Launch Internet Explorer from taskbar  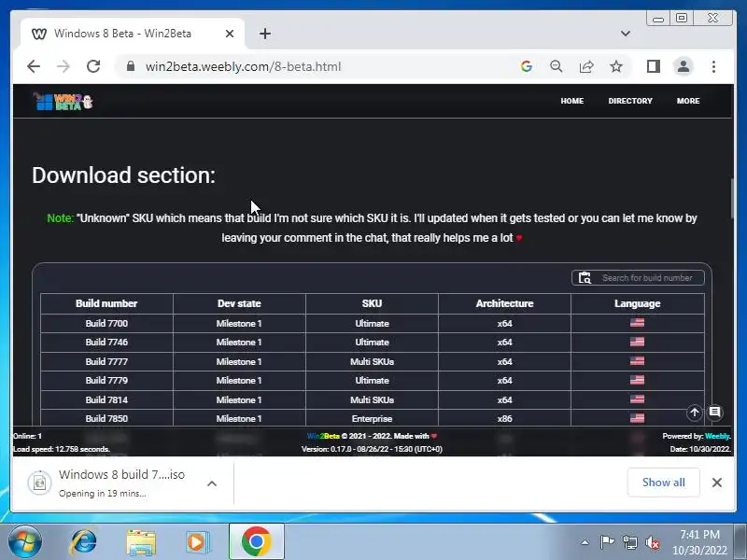pos(84,542)
